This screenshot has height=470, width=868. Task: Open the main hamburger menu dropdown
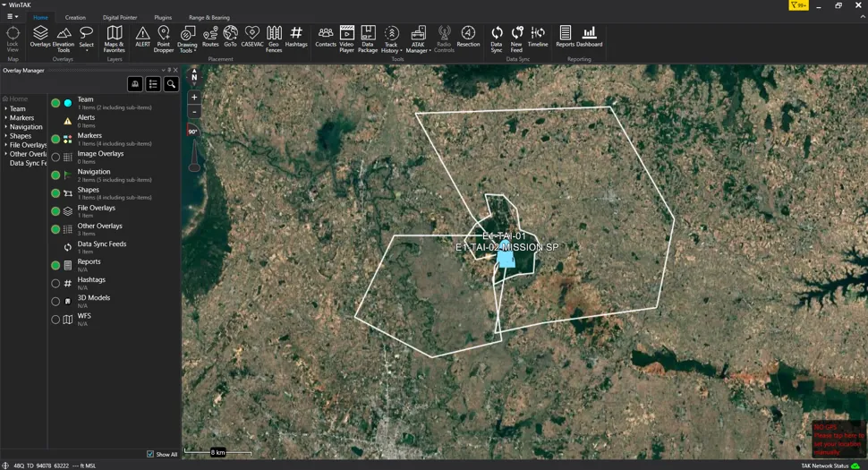(12, 17)
